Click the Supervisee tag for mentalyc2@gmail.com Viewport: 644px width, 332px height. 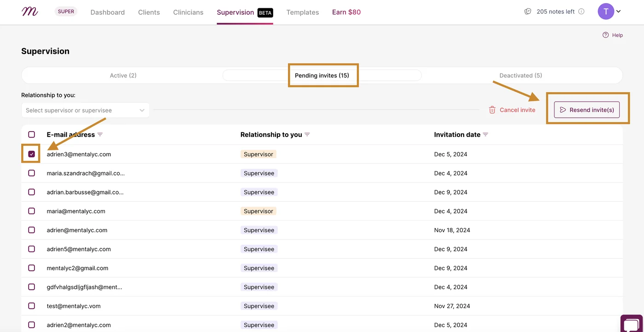pos(259,268)
